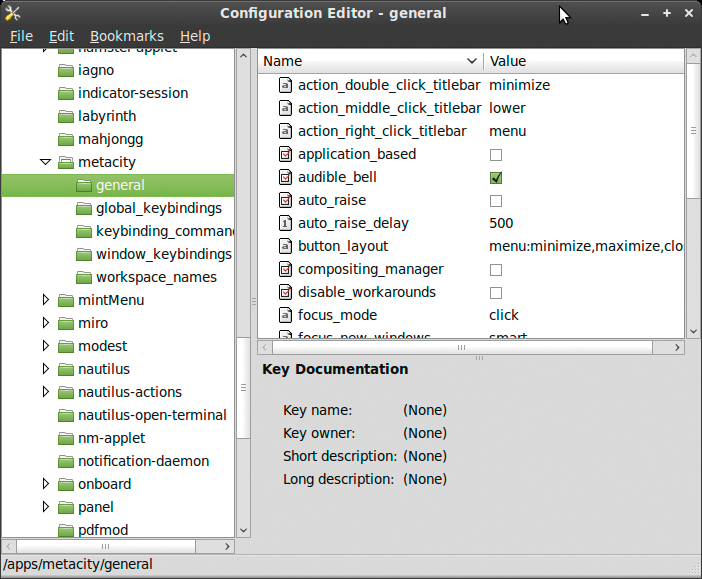Open the Help menu
Screen dimensions: 702x579
click(x=195, y=36)
